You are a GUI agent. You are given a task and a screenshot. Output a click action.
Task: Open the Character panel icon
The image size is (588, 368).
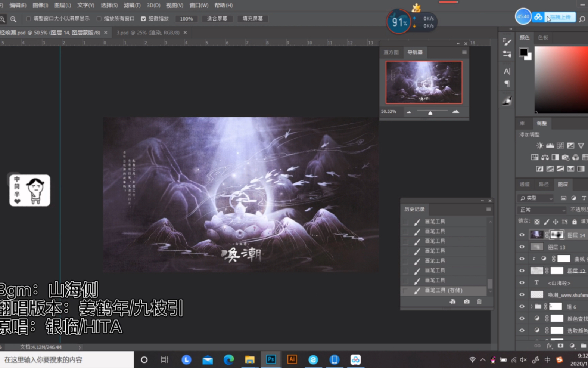click(x=507, y=71)
